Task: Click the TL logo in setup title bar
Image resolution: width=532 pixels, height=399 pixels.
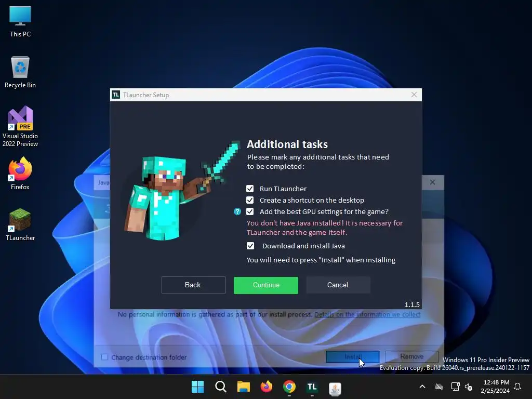Action: [x=116, y=95]
